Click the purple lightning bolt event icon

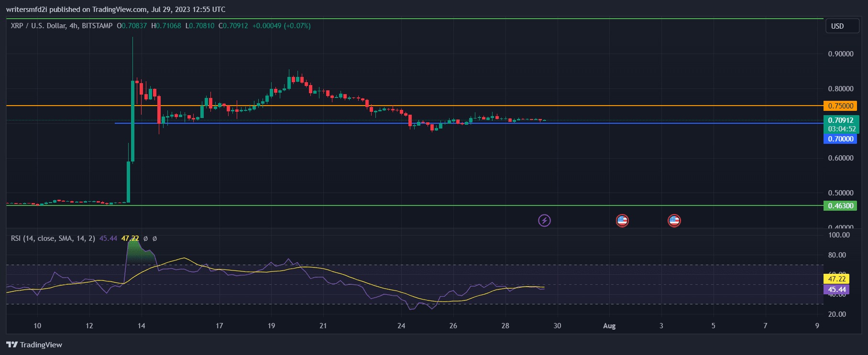coord(544,220)
